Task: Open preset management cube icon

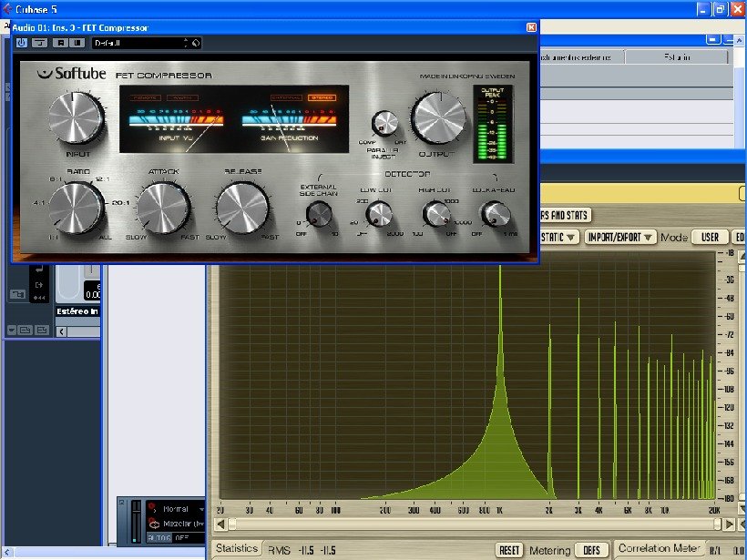Action: [x=196, y=43]
